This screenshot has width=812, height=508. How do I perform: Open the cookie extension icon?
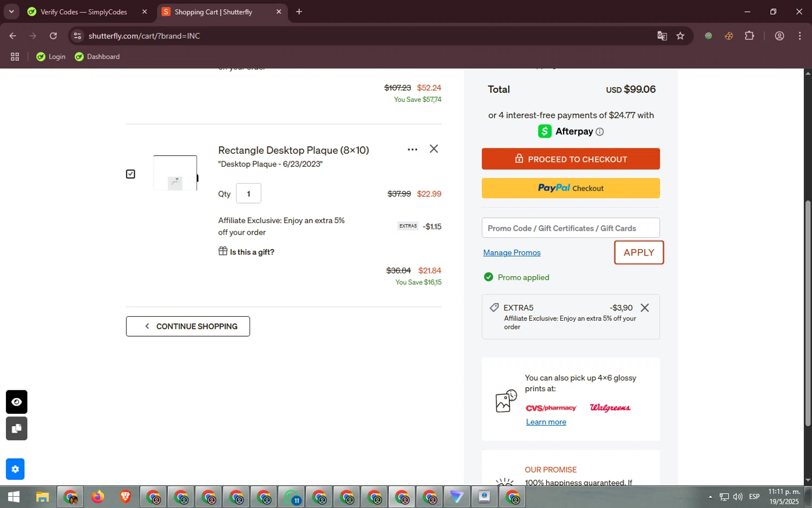pyautogui.click(x=729, y=36)
